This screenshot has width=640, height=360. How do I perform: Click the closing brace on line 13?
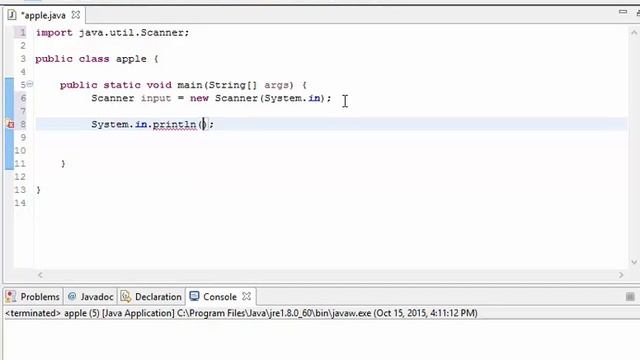[38, 190]
